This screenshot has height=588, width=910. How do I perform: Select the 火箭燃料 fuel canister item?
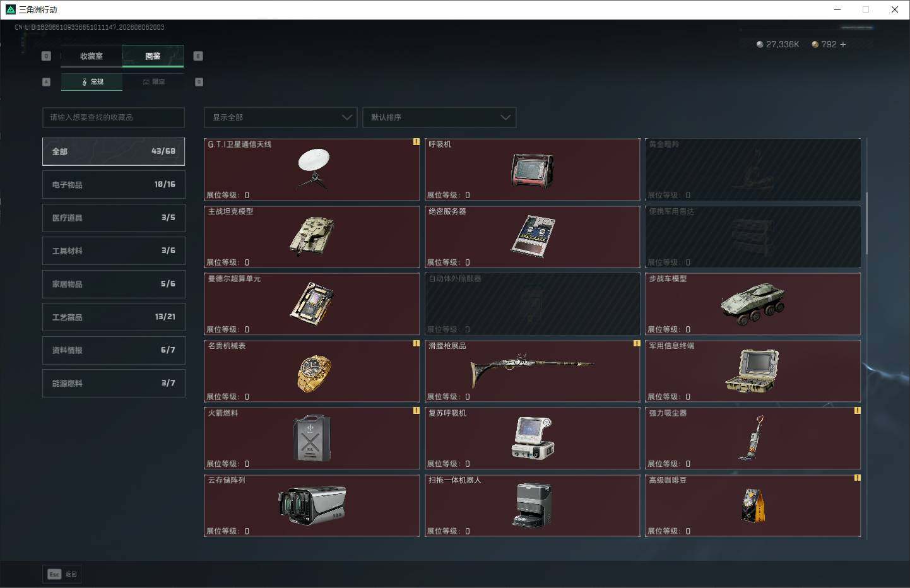pos(312,438)
